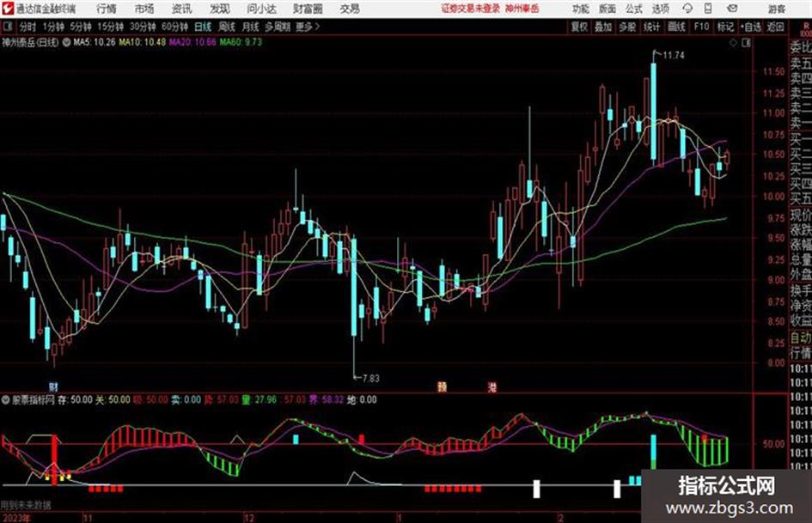This screenshot has width=812, height=523.
Task: Switch to the 15分钟 period tab
Action: [x=110, y=27]
